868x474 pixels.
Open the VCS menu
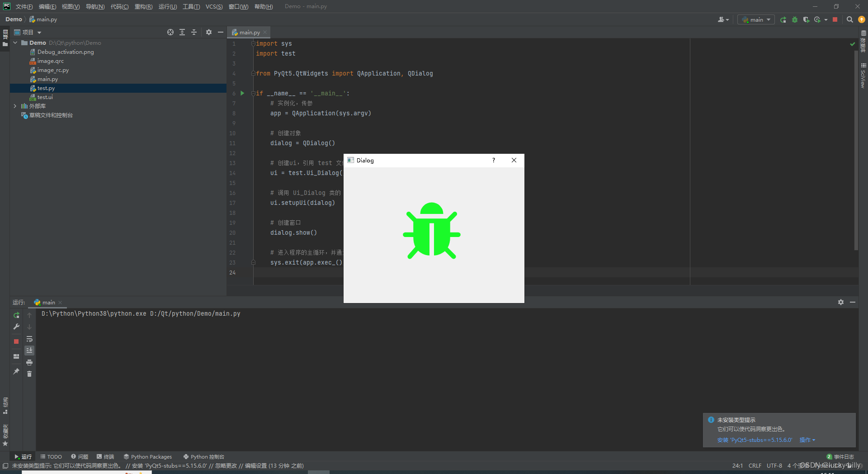214,6
